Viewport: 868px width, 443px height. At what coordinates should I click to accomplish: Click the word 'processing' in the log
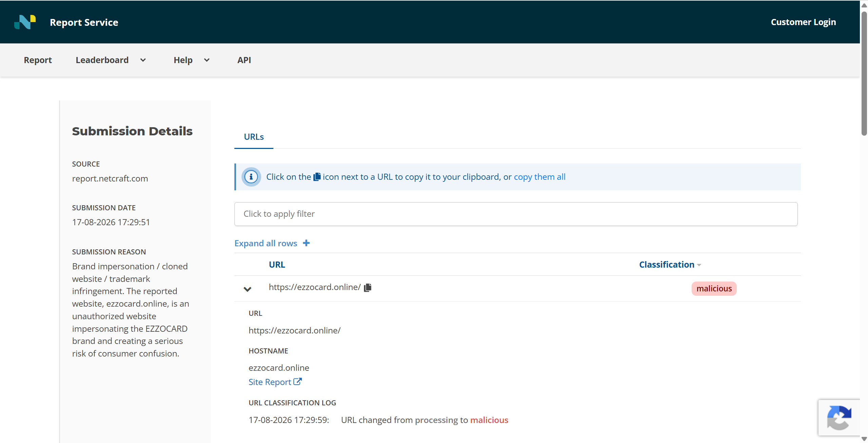[436, 420]
